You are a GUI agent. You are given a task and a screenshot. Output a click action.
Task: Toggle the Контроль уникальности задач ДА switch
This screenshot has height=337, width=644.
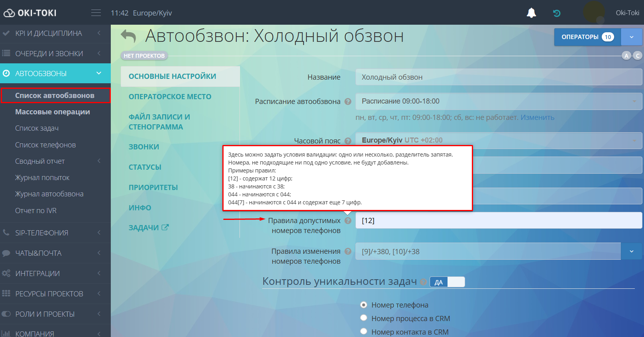(447, 282)
